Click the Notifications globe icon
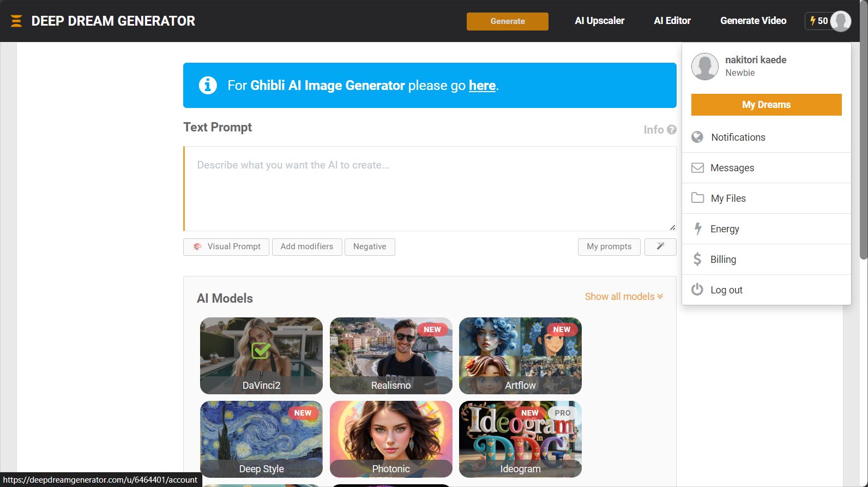This screenshot has width=868, height=487. (x=697, y=137)
